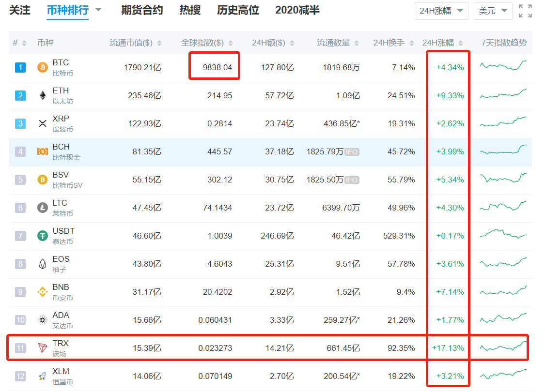Open the 期货合约 tab

coord(142,10)
